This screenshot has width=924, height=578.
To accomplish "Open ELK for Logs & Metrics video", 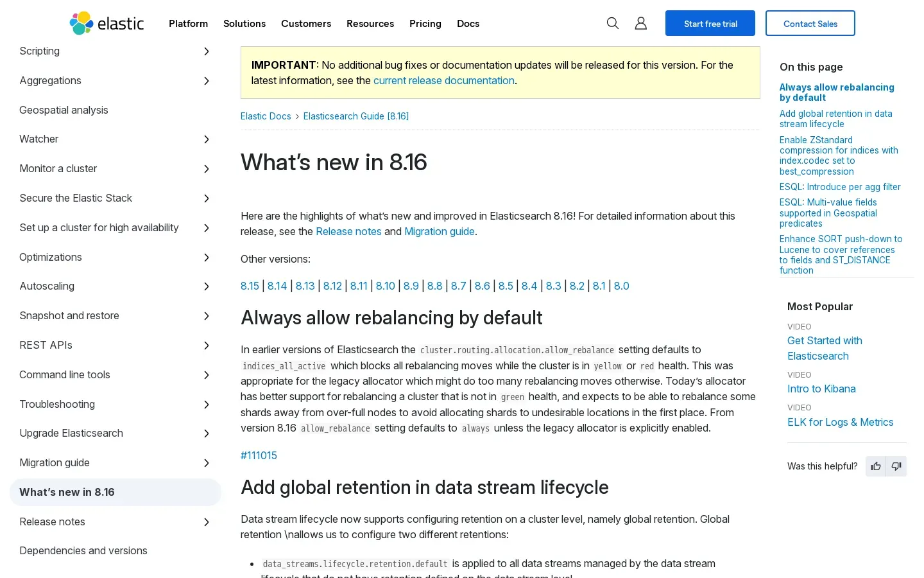I will pos(840,423).
